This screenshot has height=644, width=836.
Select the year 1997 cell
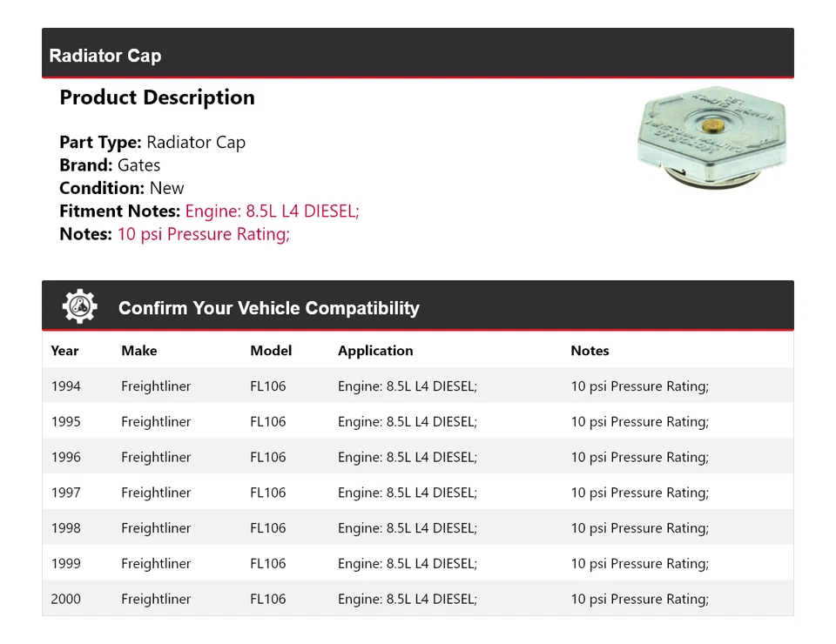click(66, 493)
